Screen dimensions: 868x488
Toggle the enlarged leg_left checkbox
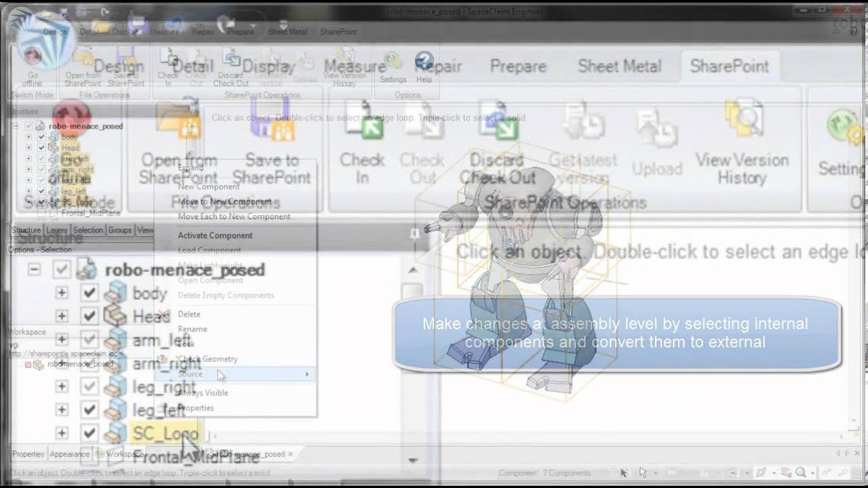[89, 409]
